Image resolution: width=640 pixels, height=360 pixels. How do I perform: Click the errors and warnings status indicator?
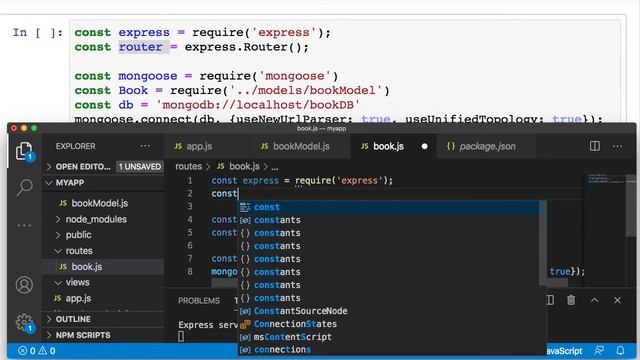[37, 351]
